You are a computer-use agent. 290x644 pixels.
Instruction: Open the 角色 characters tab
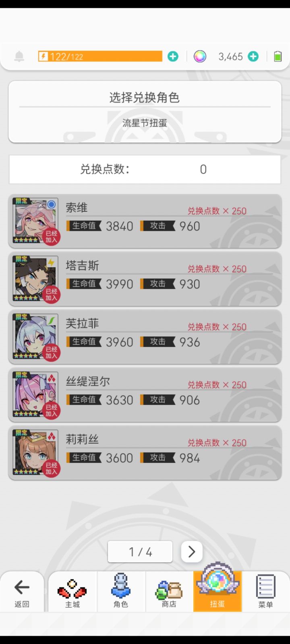pyautogui.click(x=121, y=592)
